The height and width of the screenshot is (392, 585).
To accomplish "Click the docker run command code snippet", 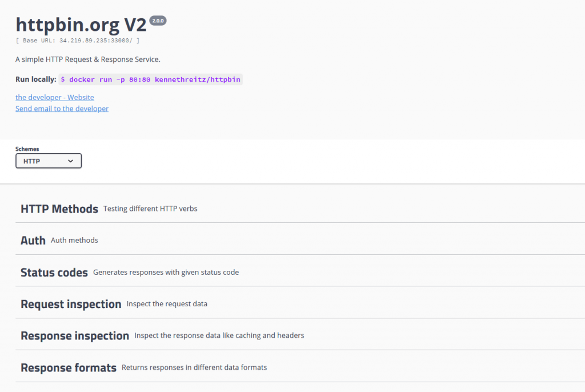I will pyautogui.click(x=151, y=79).
